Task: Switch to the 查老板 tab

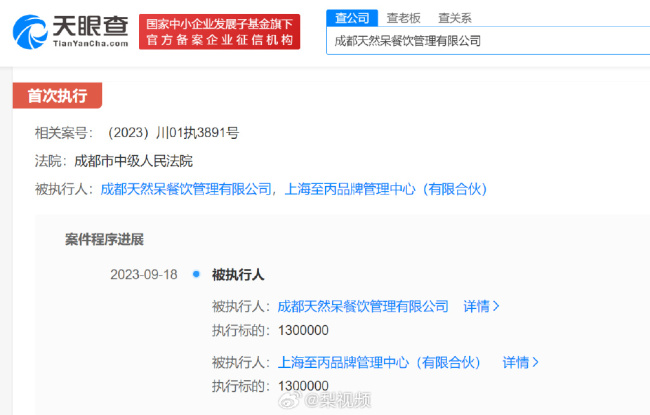Action: click(402, 17)
